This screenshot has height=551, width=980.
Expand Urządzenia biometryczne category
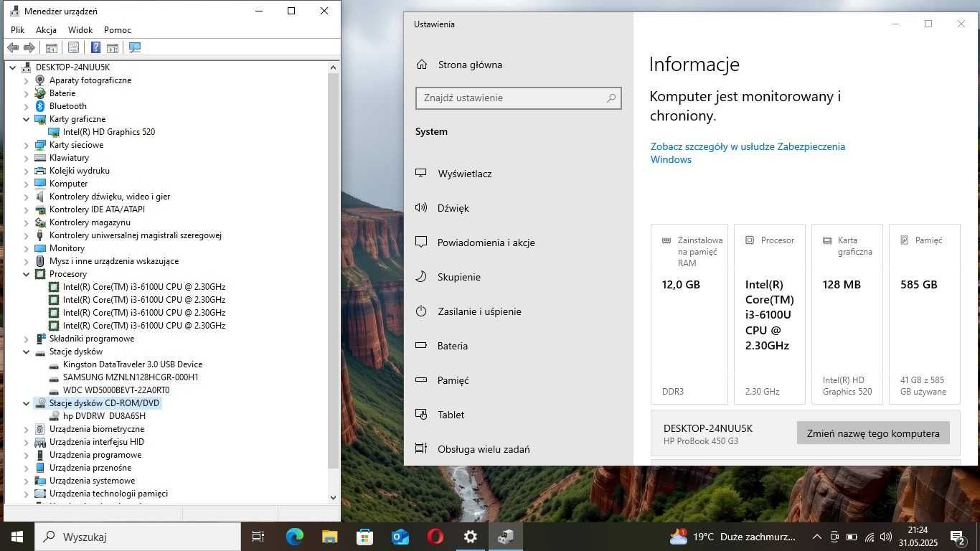point(27,429)
